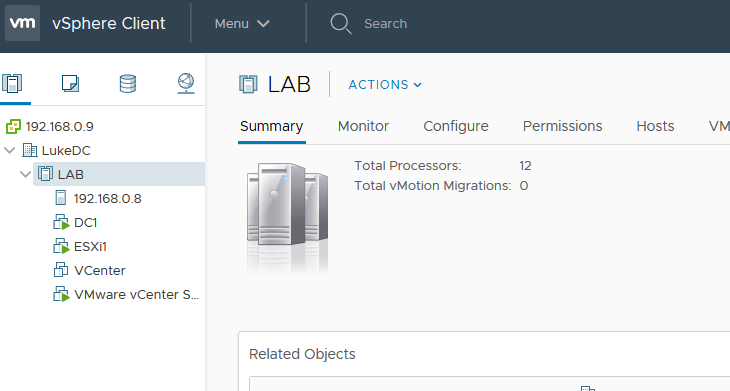Click the Total Processors label
The width and height of the screenshot is (730, 391).
click(x=407, y=166)
